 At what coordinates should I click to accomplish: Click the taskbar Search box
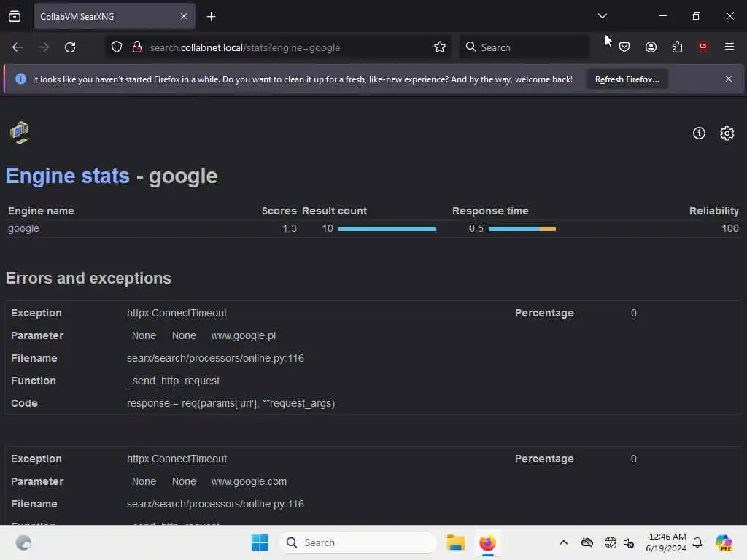(357, 542)
